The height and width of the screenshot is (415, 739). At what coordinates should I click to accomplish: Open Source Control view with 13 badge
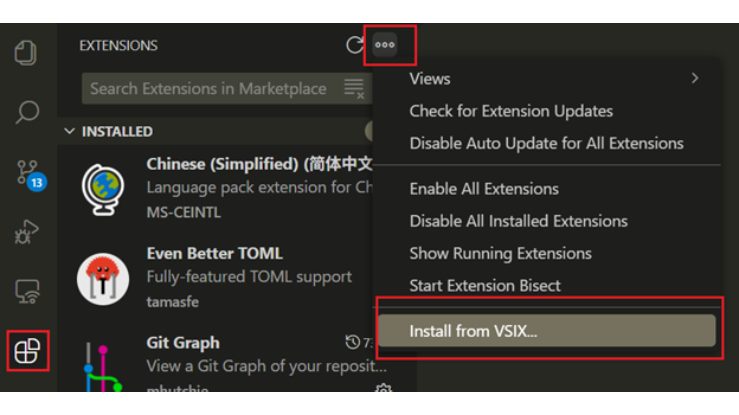tap(28, 173)
